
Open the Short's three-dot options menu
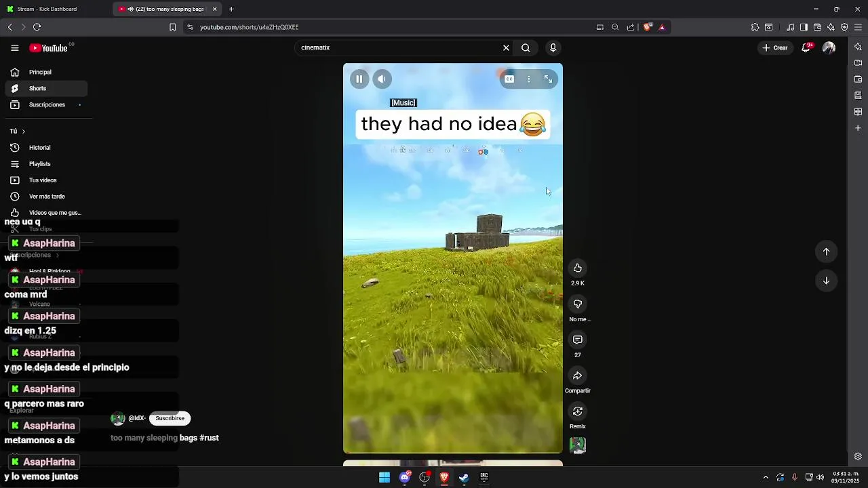click(529, 79)
